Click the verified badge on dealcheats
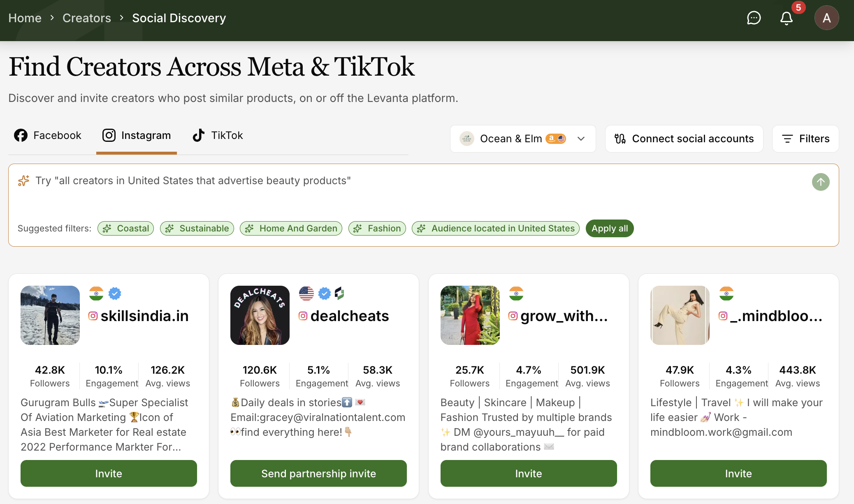Image resolution: width=854 pixels, height=504 pixels. tap(325, 294)
